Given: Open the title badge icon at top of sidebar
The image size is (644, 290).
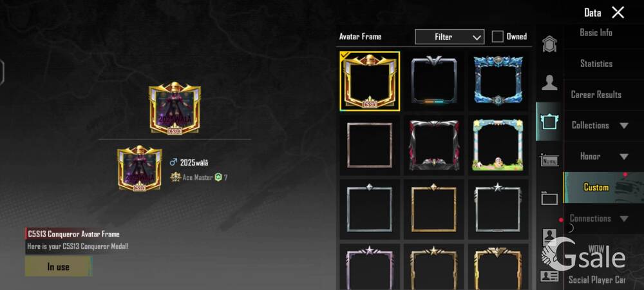Looking at the screenshot, I should click(549, 44).
